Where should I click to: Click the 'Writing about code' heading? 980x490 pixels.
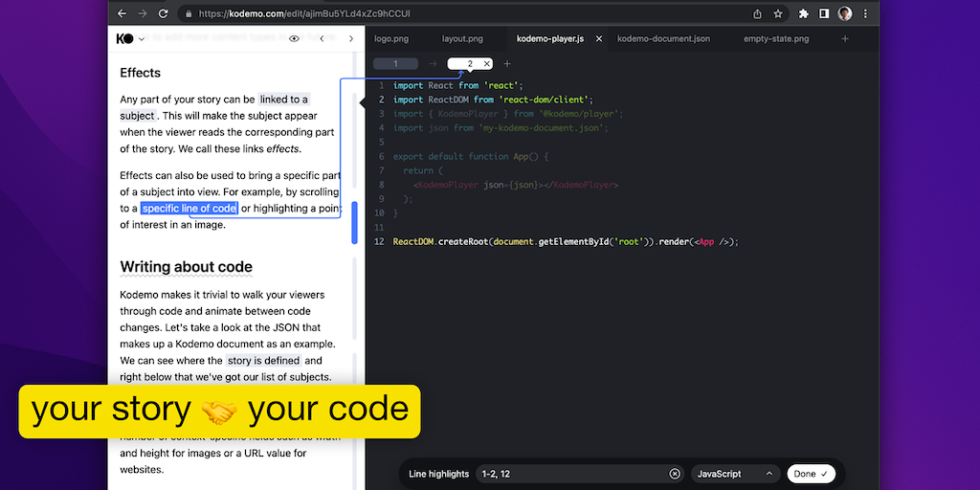(187, 267)
